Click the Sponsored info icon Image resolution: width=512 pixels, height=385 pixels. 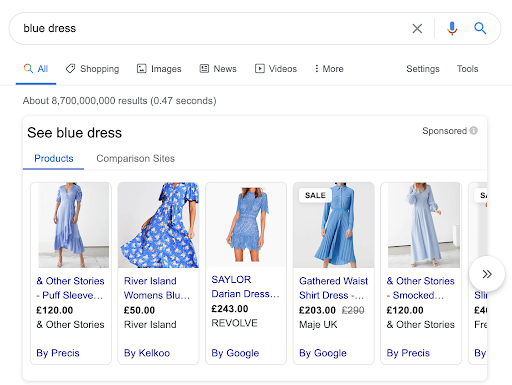point(473,131)
